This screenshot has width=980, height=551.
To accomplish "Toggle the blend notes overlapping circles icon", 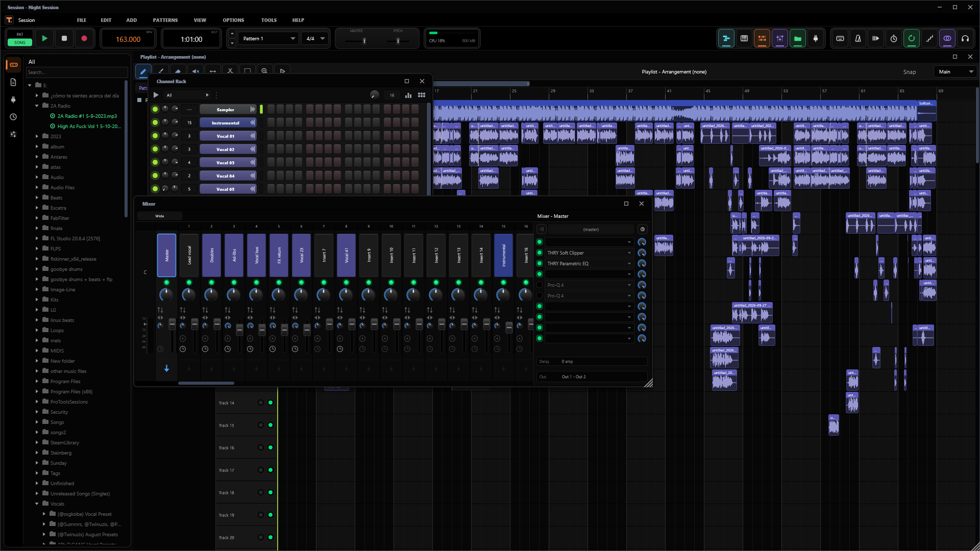I will [947, 38].
